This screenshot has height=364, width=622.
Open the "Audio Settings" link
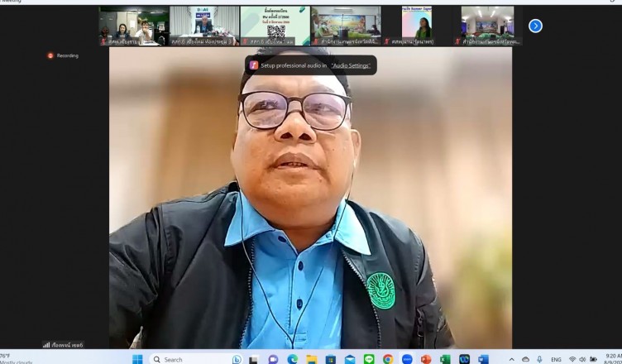[351, 65]
